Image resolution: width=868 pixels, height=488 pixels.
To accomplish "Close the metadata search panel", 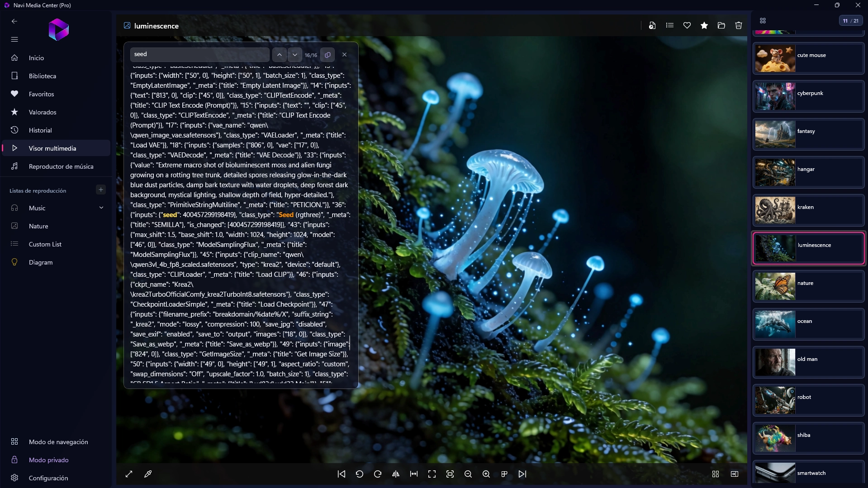I will 345,55.
